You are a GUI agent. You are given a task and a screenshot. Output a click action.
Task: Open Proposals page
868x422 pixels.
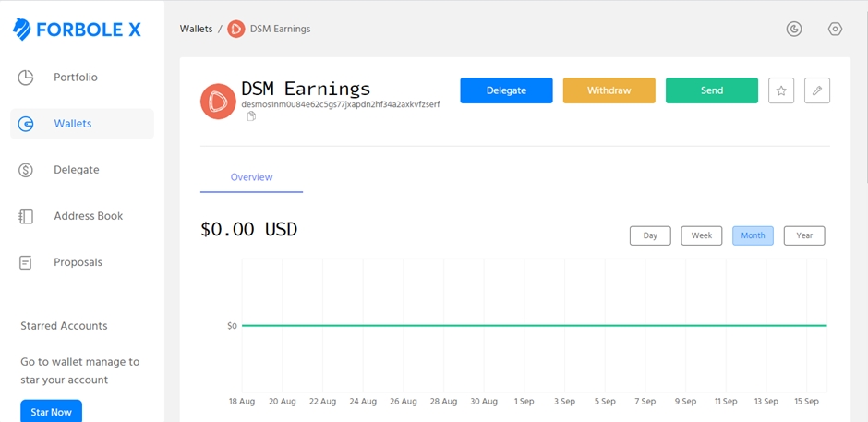pos(78,262)
